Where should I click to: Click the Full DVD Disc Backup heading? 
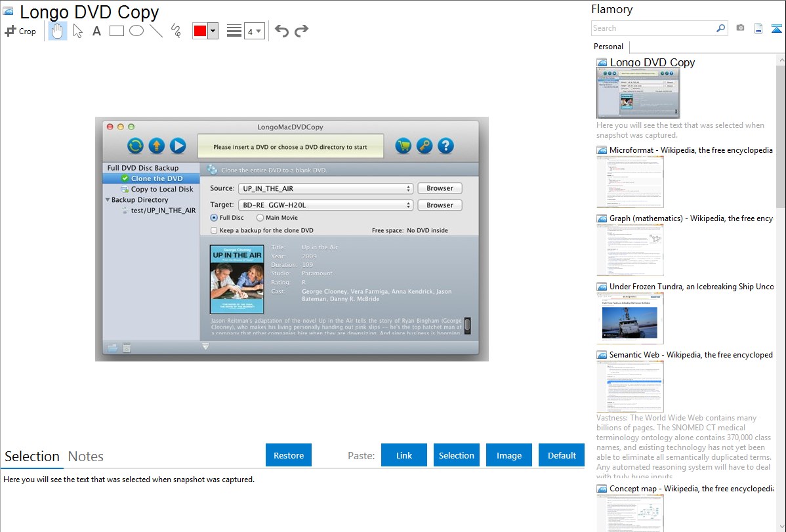pyautogui.click(x=143, y=168)
